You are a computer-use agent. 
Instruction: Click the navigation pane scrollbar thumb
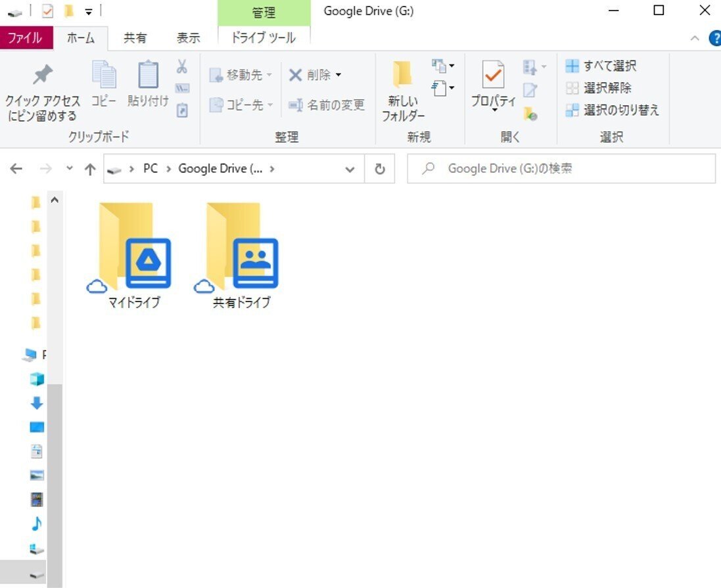[55, 486]
